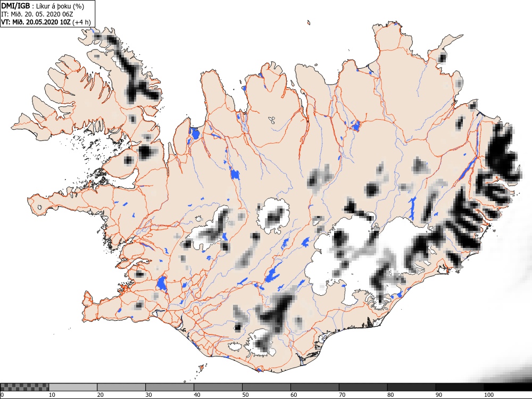
Task: Click the 'VT: Mið. 20.05.2020 10Z' line
Action: pos(36,22)
